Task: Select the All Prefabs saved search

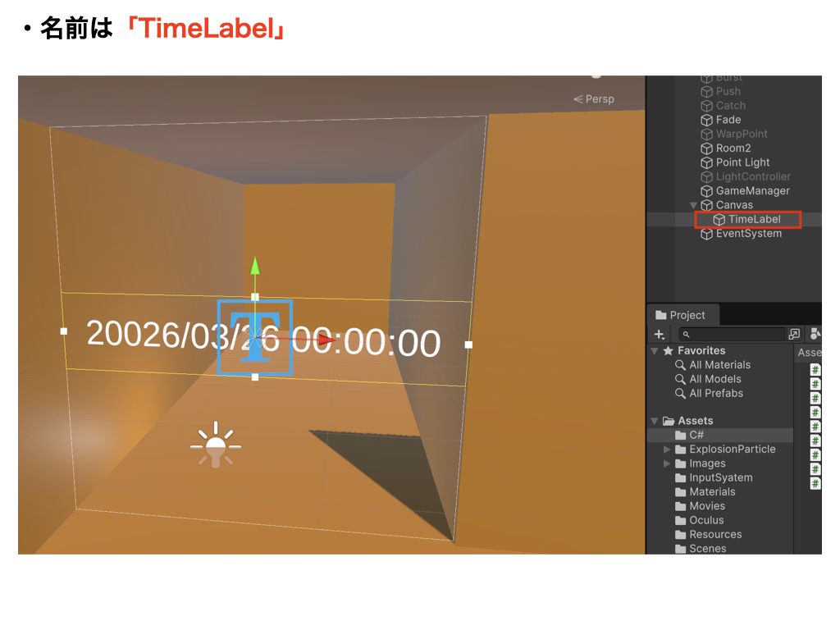Action: pos(715,393)
